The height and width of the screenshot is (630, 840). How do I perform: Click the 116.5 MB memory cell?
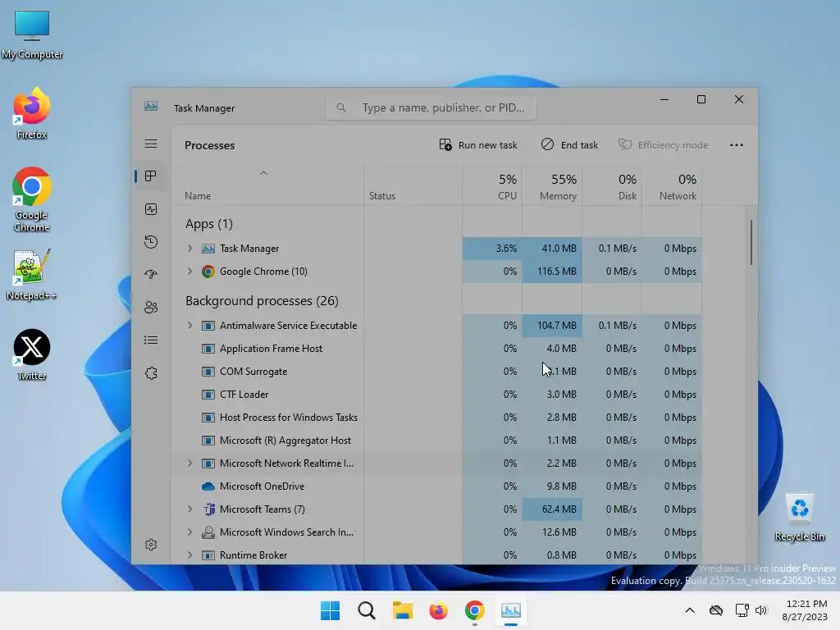pos(552,272)
